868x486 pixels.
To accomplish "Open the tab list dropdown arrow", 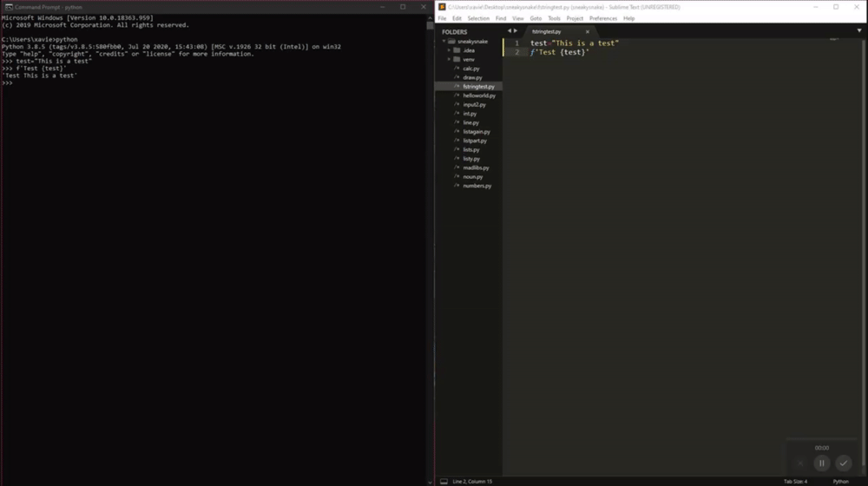I will 859,31.
